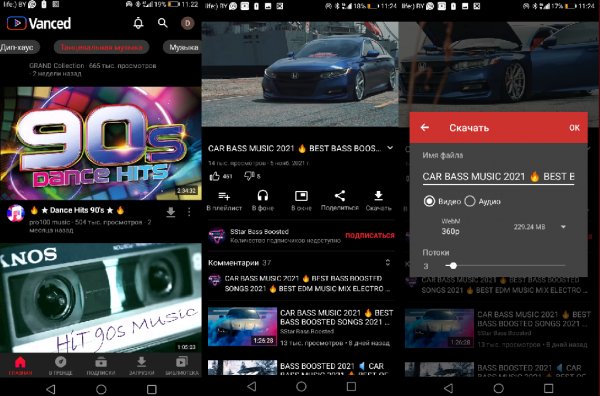Select the Видео radio option
The height and width of the screenshot is (396, 600).
(429, 201)
